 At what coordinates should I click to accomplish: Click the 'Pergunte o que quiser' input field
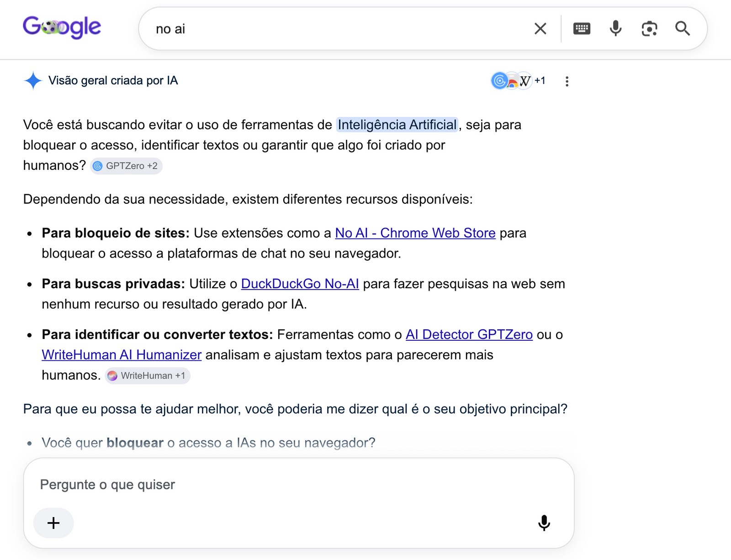point(299,485)
